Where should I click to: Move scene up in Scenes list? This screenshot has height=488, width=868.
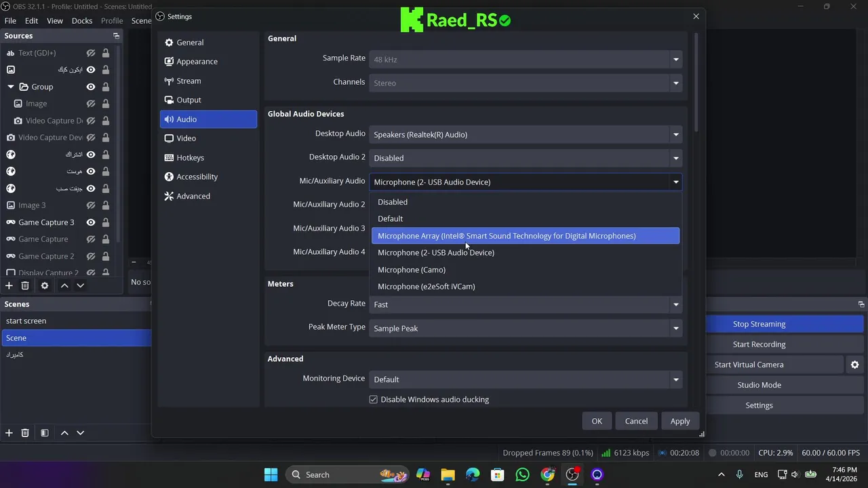(x=64, y=433)
